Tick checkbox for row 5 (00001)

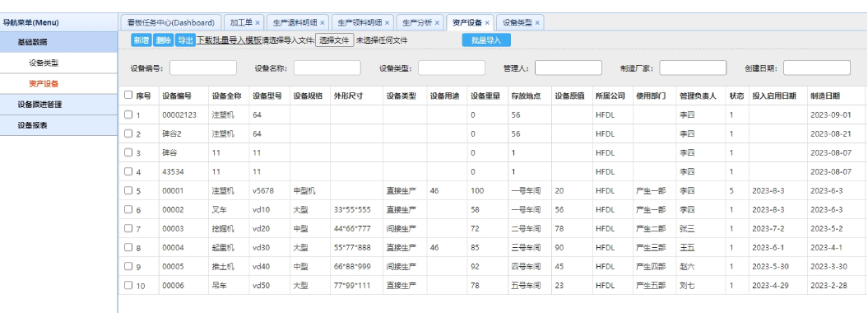[x=128, y=190]
